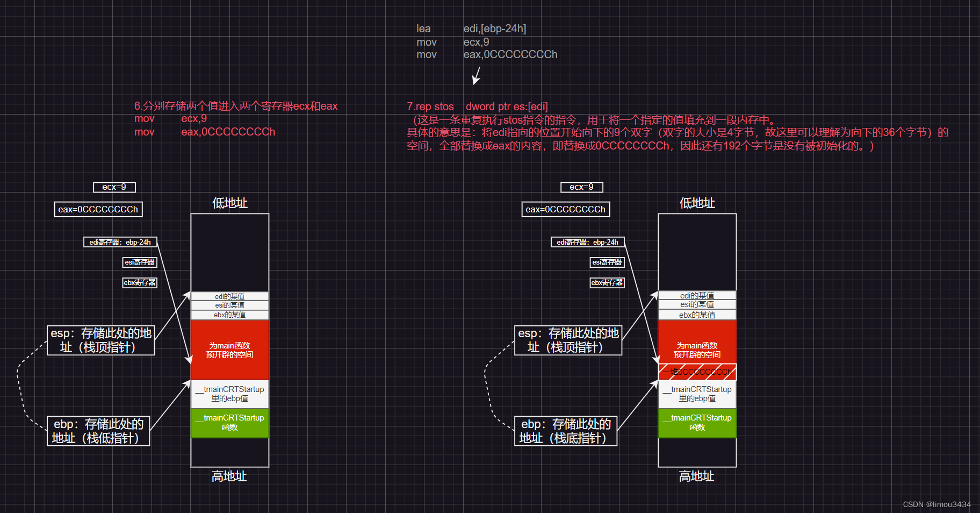980x513 pixels.
Task: Click the '低地址' label in step 7 diagram
Action: click(x=697, y=203)
